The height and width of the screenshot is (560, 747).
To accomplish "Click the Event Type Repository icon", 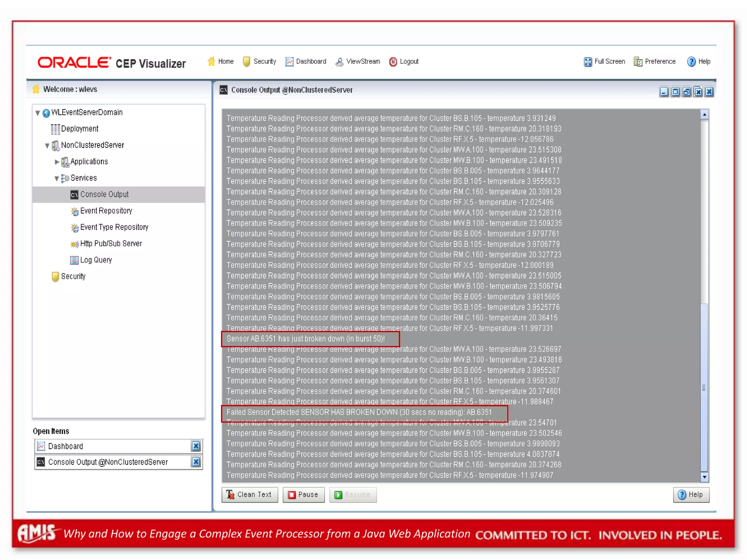I will (74, 227).
